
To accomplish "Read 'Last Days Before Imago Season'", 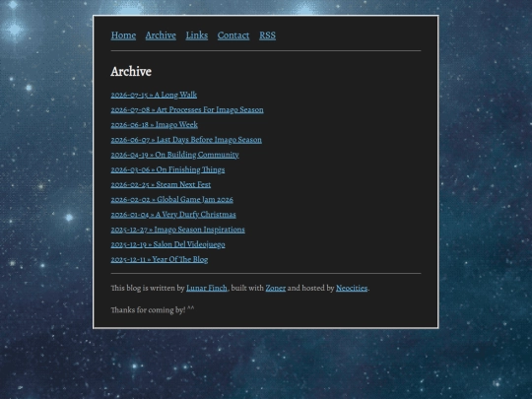I will pyautogui.click(x=186, y=140).
